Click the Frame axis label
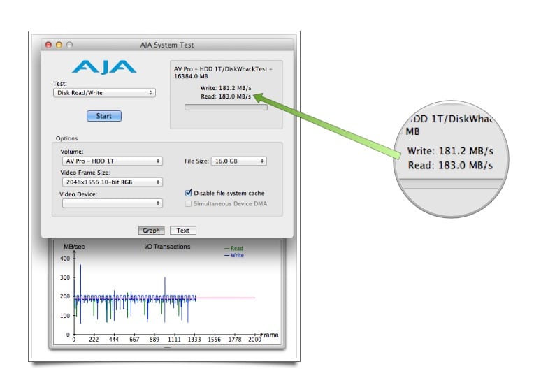This screenshot has width=534, height=392. [269, 335]
